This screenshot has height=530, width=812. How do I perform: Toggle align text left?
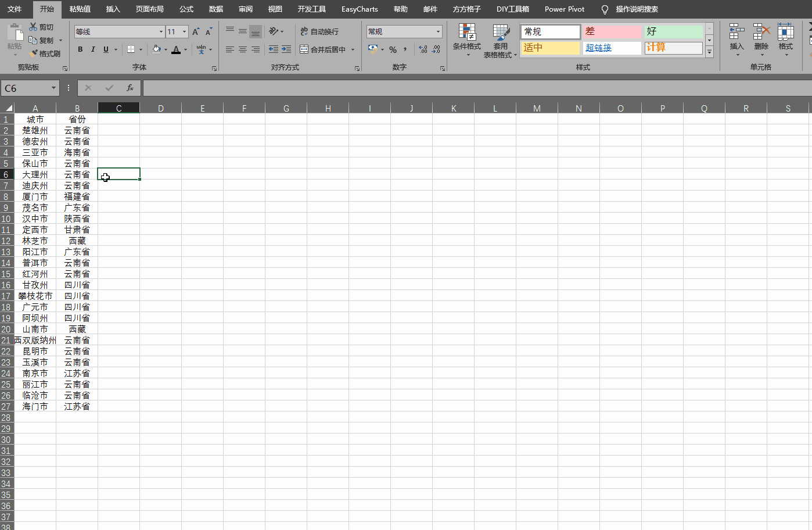pos(230,49)
